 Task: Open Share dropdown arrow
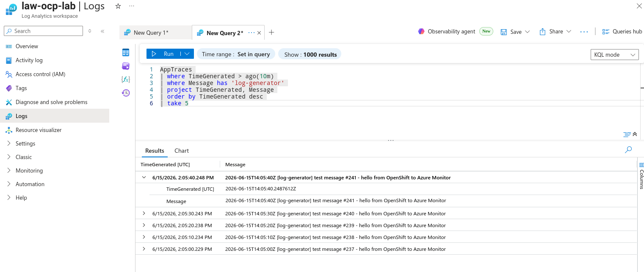tap(569, 32)
